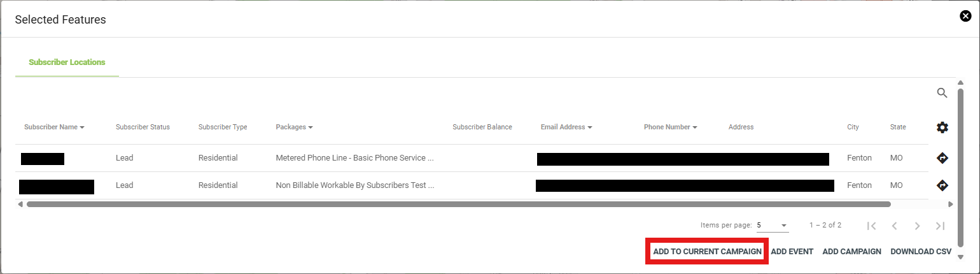Sort by Phone Number column header
This screenshot has width=980, height=274.
[671, 127]
